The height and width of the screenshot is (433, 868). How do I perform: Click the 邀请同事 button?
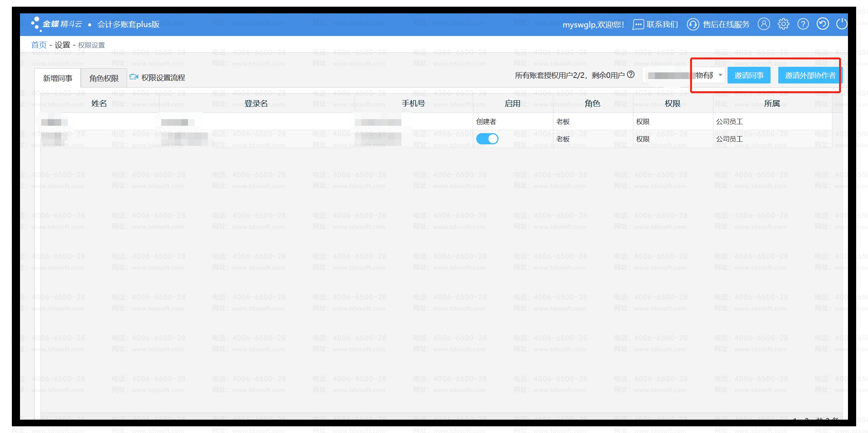(x=749, y=75)
